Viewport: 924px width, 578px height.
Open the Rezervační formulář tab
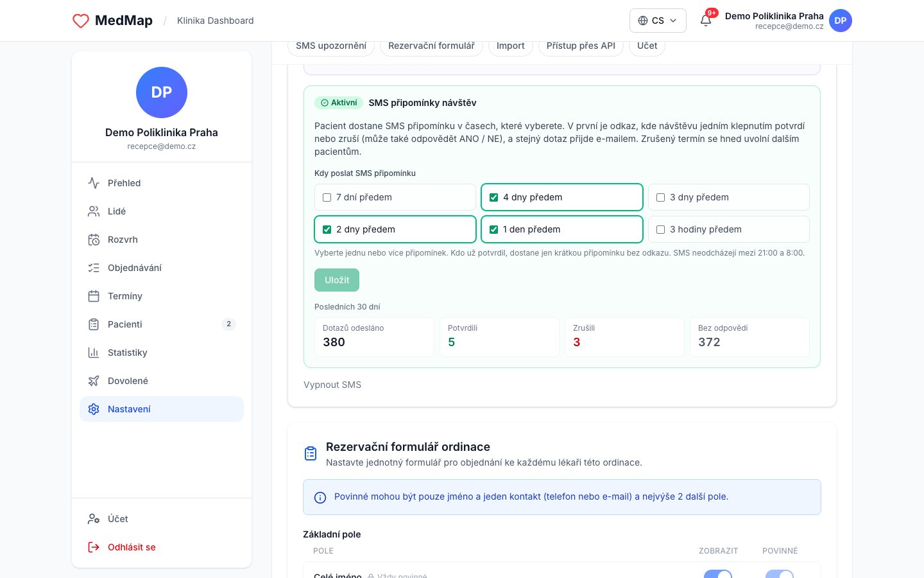click(431, 46)
